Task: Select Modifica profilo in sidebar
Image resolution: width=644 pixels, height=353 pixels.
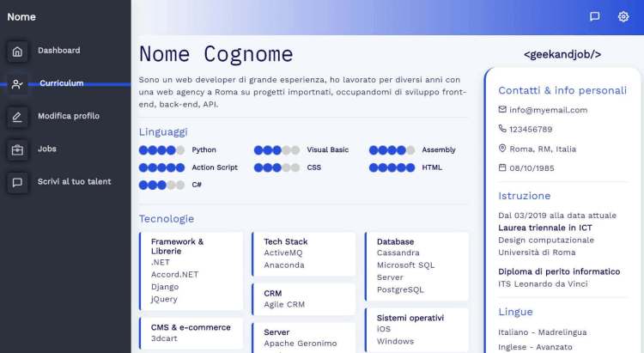Action: click(x=69, y=116)
